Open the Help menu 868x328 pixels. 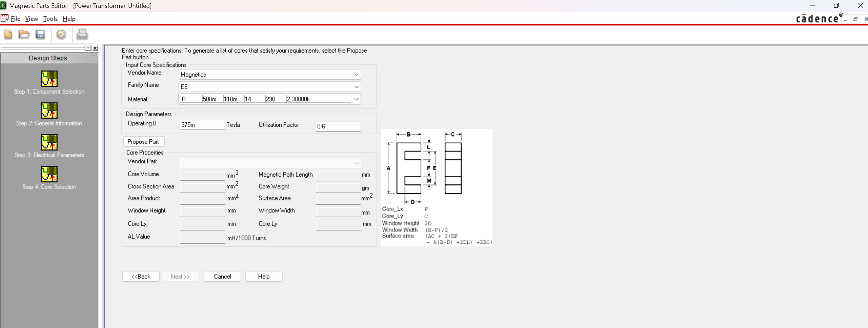[x=69, y=19]
